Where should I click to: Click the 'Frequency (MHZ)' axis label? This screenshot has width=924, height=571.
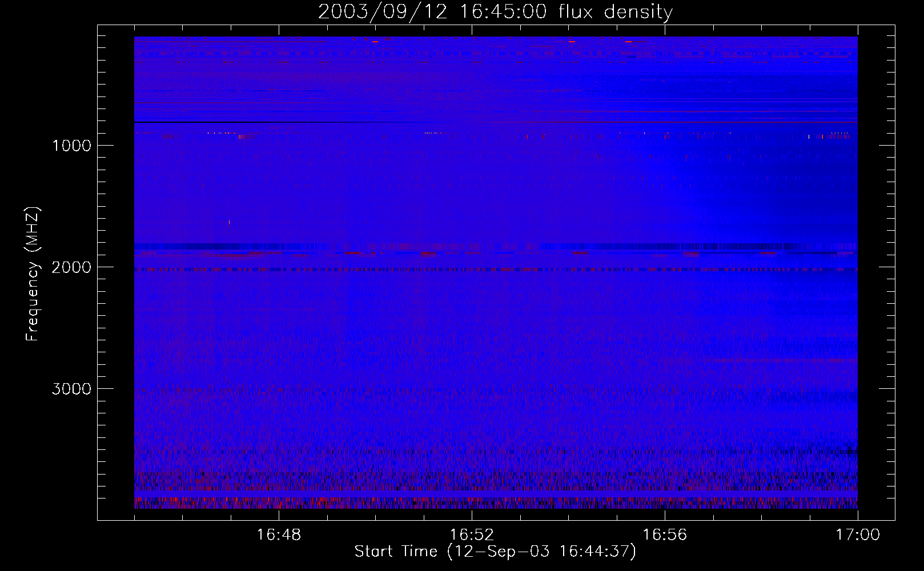[x=33, y=274]
